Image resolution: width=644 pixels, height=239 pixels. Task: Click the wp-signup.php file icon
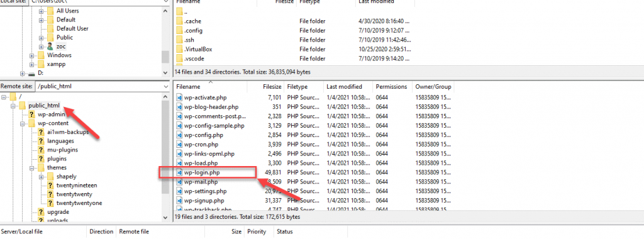pyautogui.click(x=179, y=201)
